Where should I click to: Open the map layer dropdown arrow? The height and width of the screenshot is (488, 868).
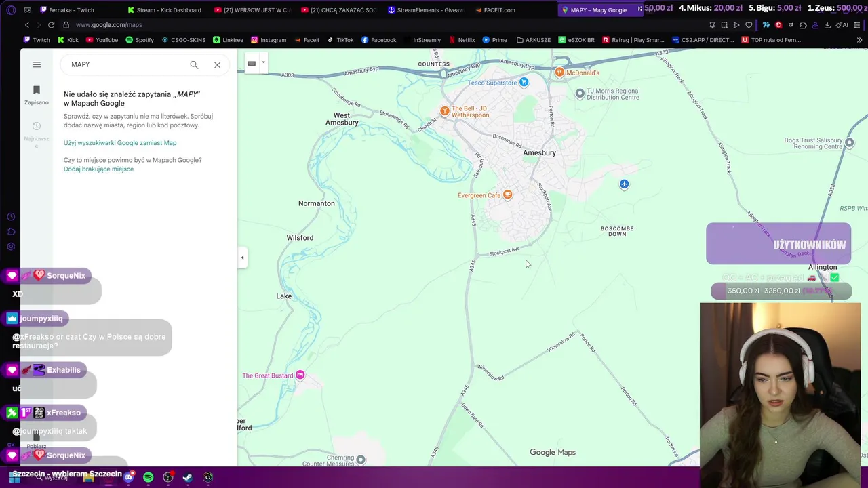263,63
